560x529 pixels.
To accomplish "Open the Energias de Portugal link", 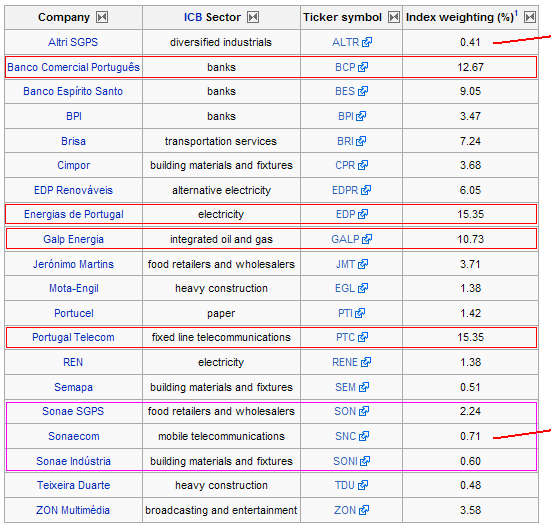I will coord(74,214).
